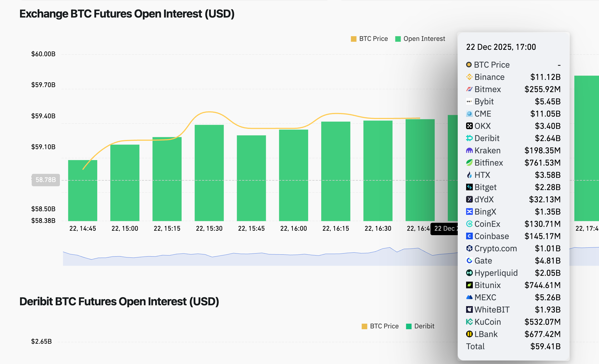Toggle BTC Price legend in Exchange chart

[373, 39]
